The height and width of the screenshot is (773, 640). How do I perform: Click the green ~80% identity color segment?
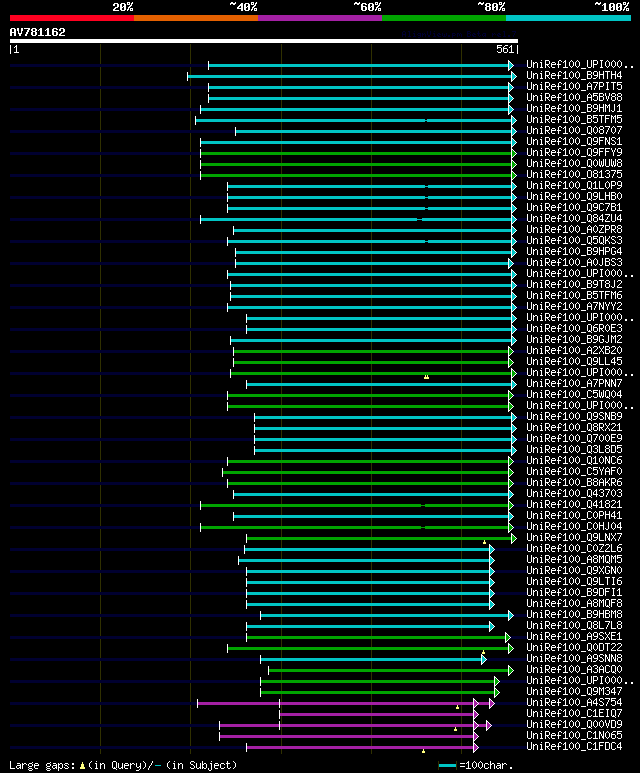[x=444, y=18]
